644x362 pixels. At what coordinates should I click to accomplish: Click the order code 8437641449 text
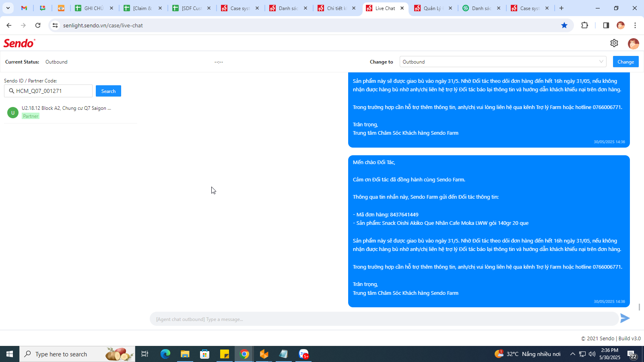pyautogui.click(x=404, y=214)
